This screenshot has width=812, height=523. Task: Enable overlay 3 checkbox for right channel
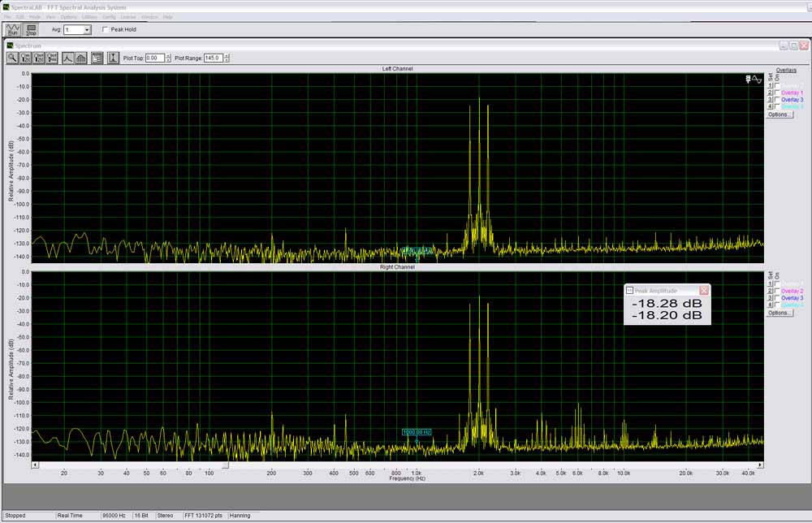(777, 298)
